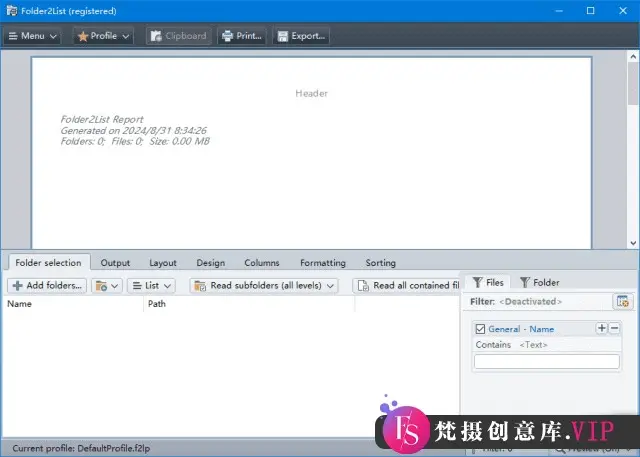Image resolution: width=640 pixels, height=457 pixels.
Task: Switch to the Layout tab
Action: pyautogui.click(x=163, y=263)
